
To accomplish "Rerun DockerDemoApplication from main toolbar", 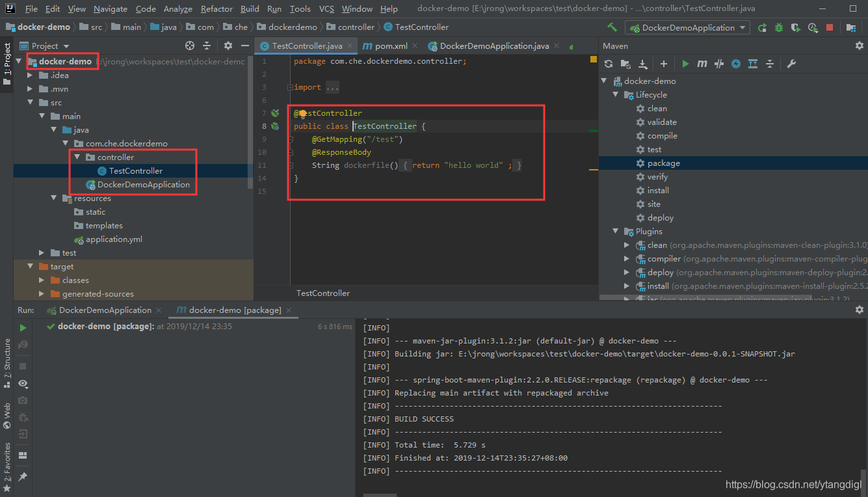I will (762, 27).
